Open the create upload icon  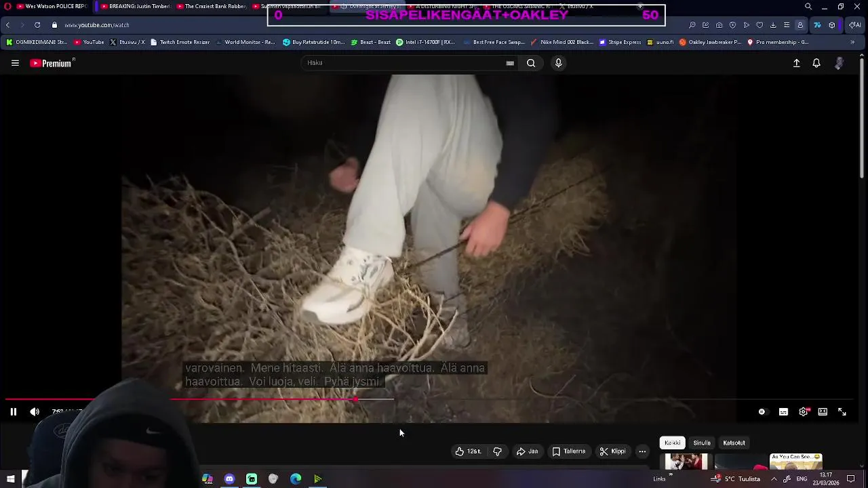click(797, 63)
